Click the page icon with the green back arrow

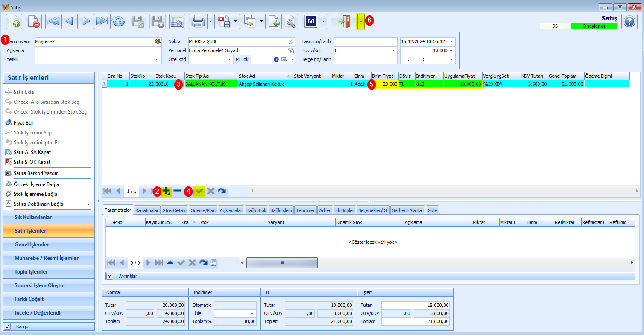tap(274, 21)
